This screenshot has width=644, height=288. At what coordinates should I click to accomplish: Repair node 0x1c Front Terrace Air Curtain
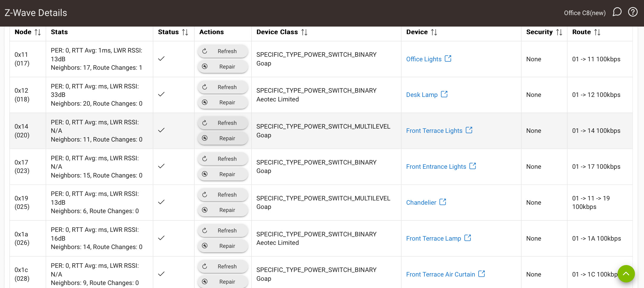(223, 282)
